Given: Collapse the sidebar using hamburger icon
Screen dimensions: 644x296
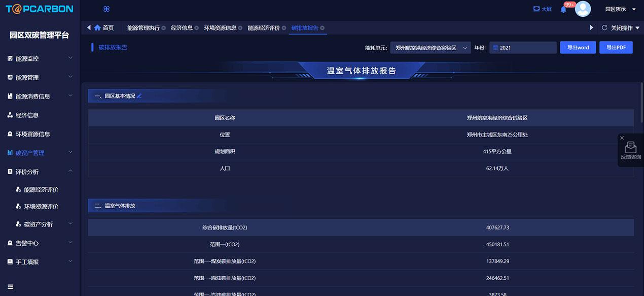Looking at the screenshot, I should tap(10, 287).
